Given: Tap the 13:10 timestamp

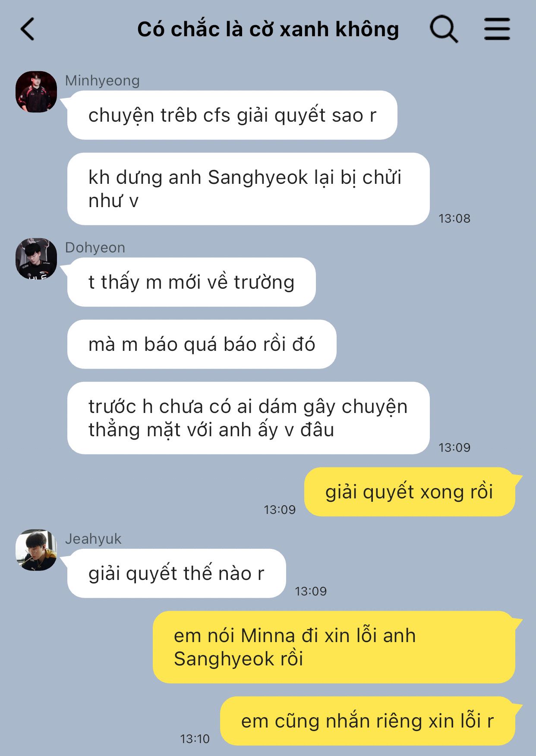Looking at the screenshot, I should tap(195, 739).
